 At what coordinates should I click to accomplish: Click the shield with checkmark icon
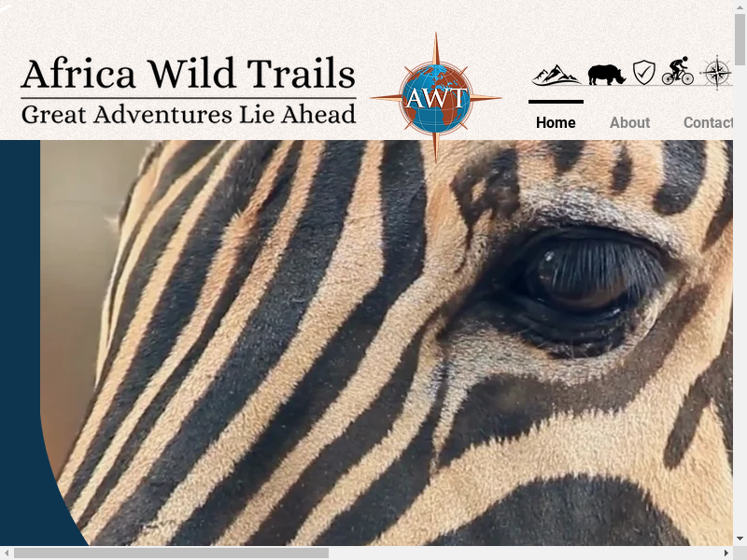643,73
